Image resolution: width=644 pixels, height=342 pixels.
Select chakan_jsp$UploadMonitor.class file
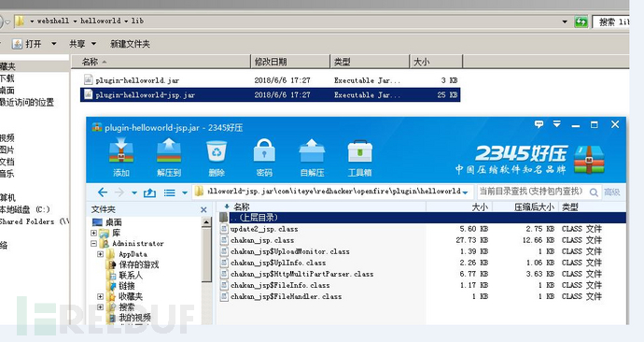pyautogui.click(x=290, y=251)
